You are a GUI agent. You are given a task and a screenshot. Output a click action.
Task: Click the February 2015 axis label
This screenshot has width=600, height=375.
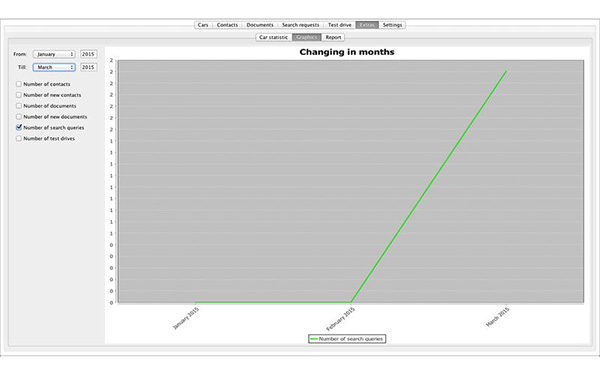click(341, 319)
